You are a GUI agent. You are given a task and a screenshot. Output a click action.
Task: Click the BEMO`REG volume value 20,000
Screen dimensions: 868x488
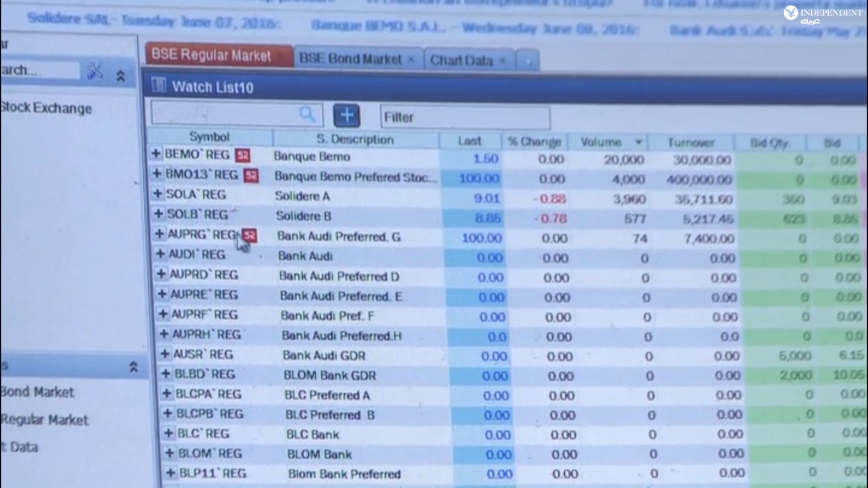coord(624,160)
